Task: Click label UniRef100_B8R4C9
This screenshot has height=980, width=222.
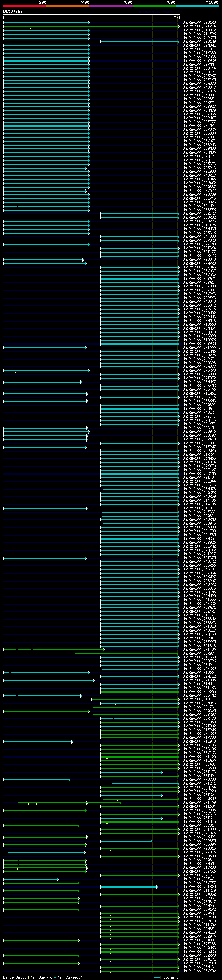Action: [x=199, y=439]
